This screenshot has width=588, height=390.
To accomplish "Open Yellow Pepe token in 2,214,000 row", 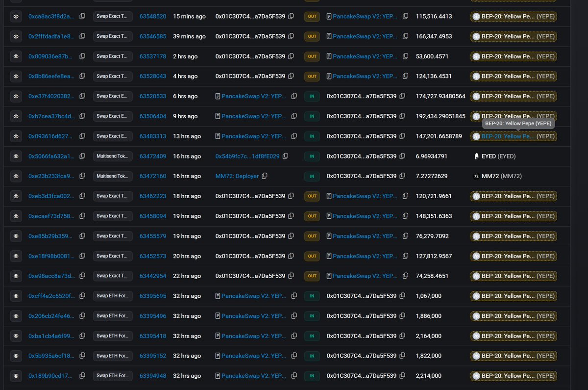I will (x=514, y=376).
